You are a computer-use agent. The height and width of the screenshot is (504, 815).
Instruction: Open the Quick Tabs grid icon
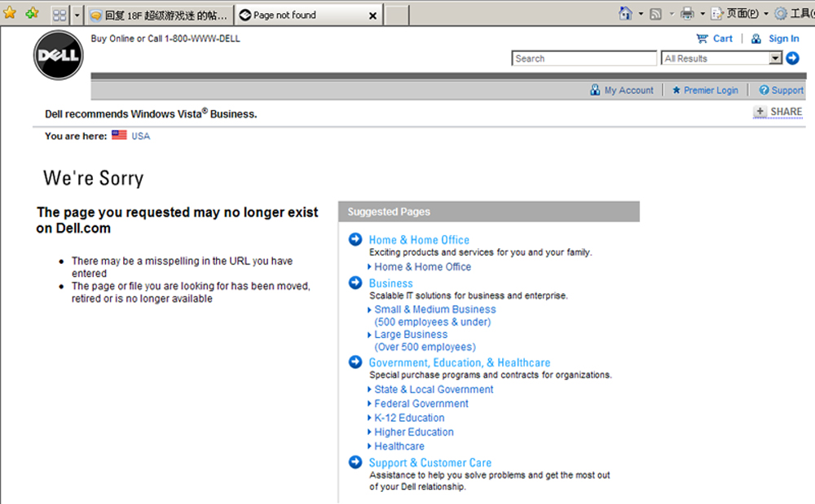pyautogui.click(x=59, y=15)
